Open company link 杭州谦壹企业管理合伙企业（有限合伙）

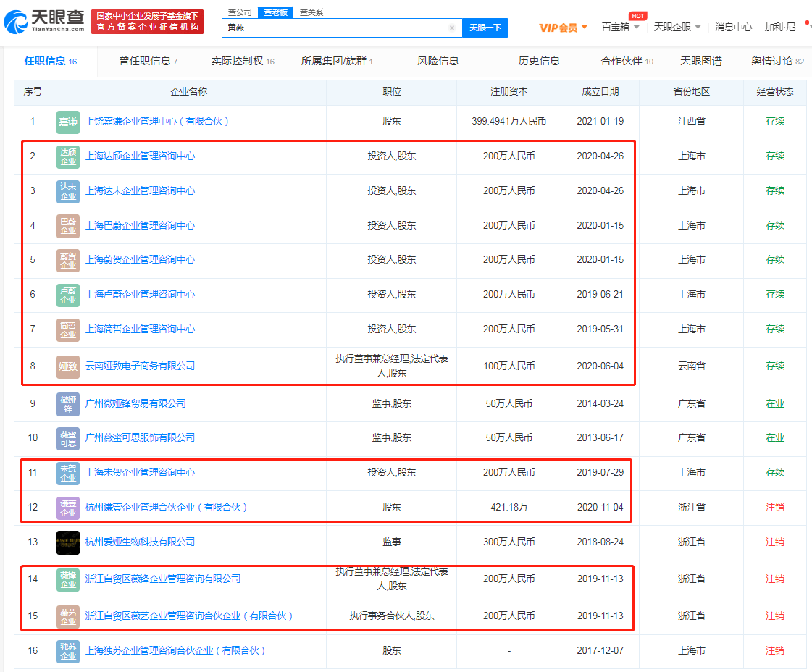point(166,508)
